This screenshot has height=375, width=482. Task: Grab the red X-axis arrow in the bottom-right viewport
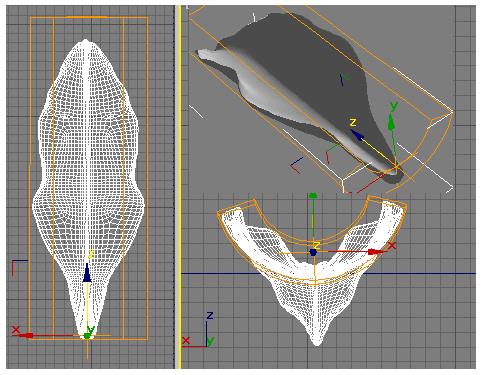tap(375, 252)
